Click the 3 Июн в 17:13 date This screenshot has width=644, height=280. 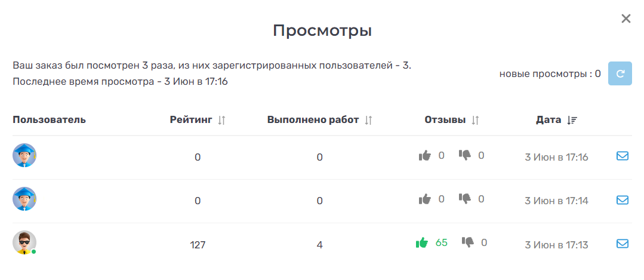click(x=556, y=244)
